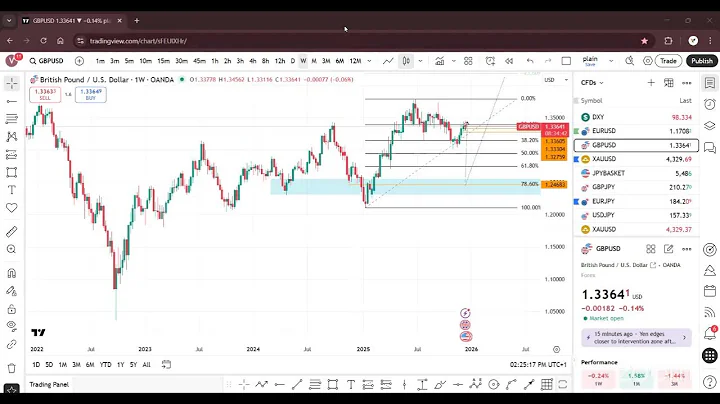The image size is (720, 404).
Task: Select GBPJPY in the watchlist
Action: pos(636,187)
